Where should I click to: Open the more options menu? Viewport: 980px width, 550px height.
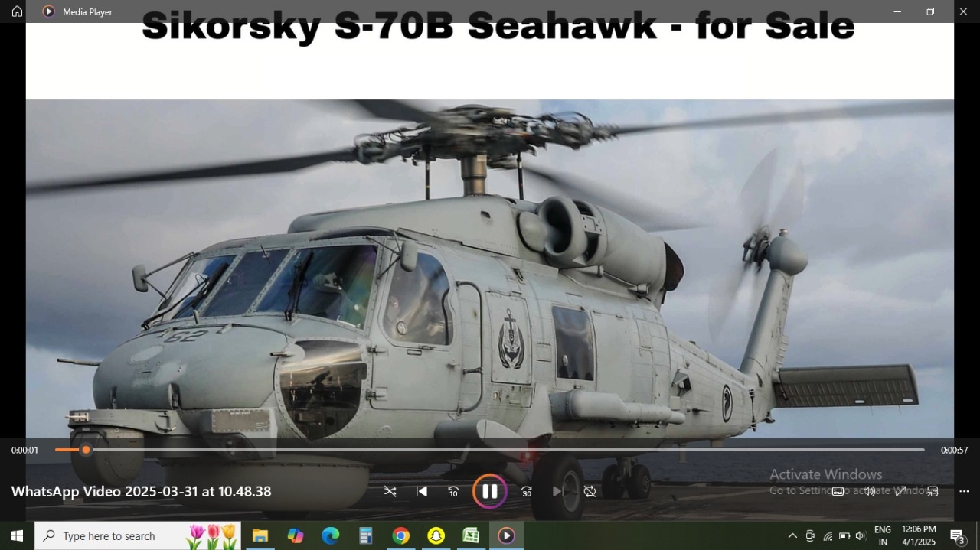(964, 491)
